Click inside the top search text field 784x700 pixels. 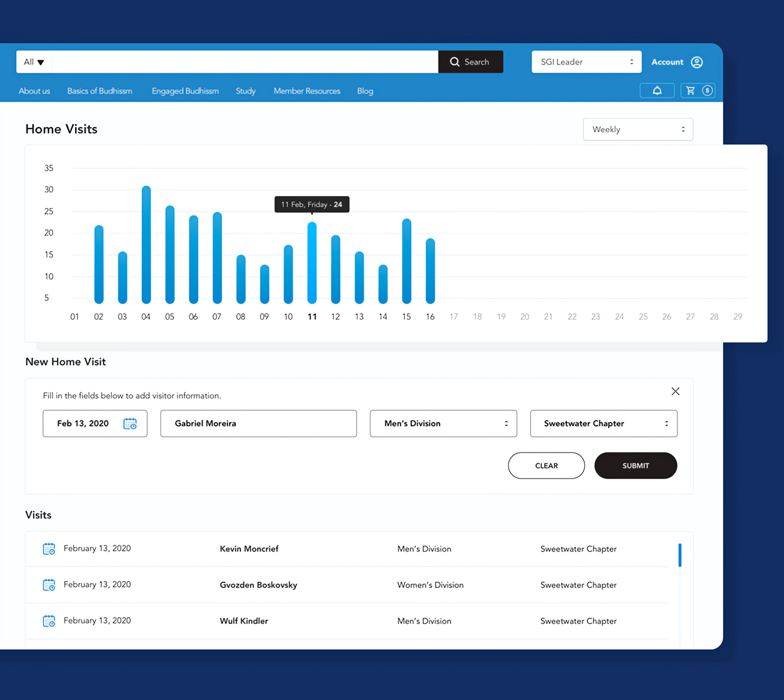point(245,62)
